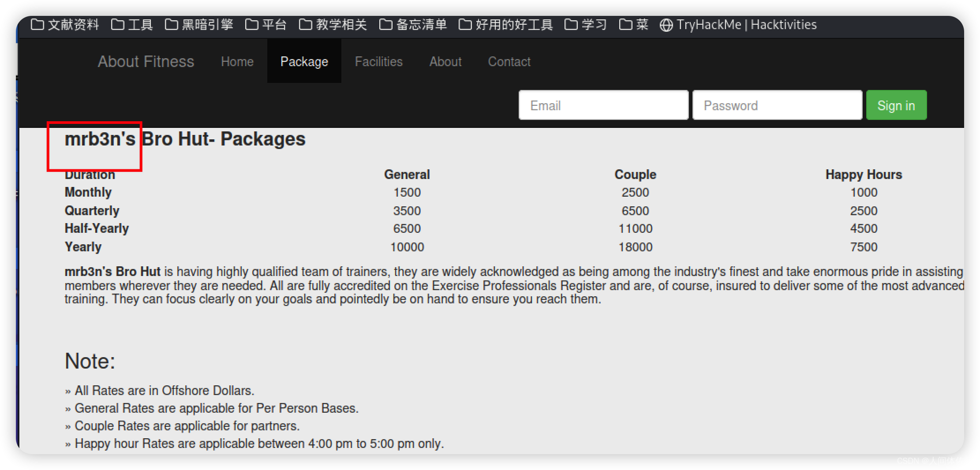Click the Couple Rates partners note

click(x=187, y=426)
